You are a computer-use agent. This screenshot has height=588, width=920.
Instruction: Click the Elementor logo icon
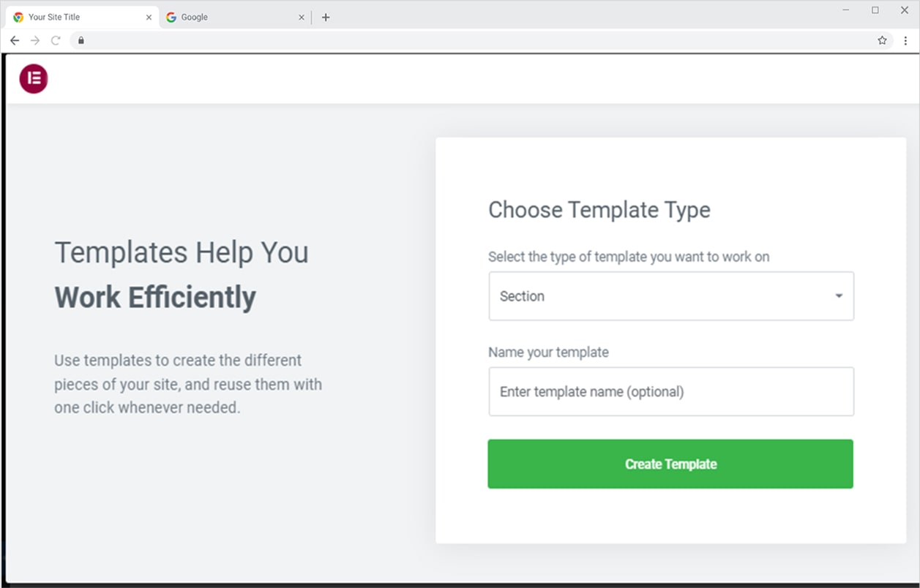(x=34, y=79)
